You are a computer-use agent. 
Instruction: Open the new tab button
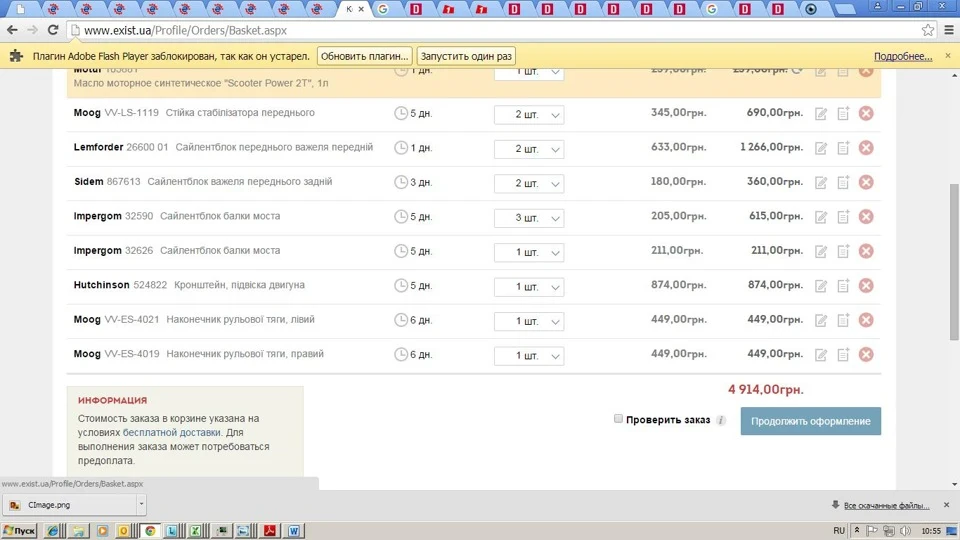click(x=845, y=9)
